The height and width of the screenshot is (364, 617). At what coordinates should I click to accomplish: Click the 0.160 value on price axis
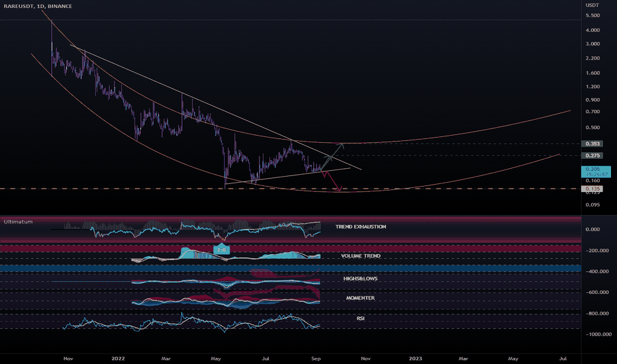tap(593, 181)
